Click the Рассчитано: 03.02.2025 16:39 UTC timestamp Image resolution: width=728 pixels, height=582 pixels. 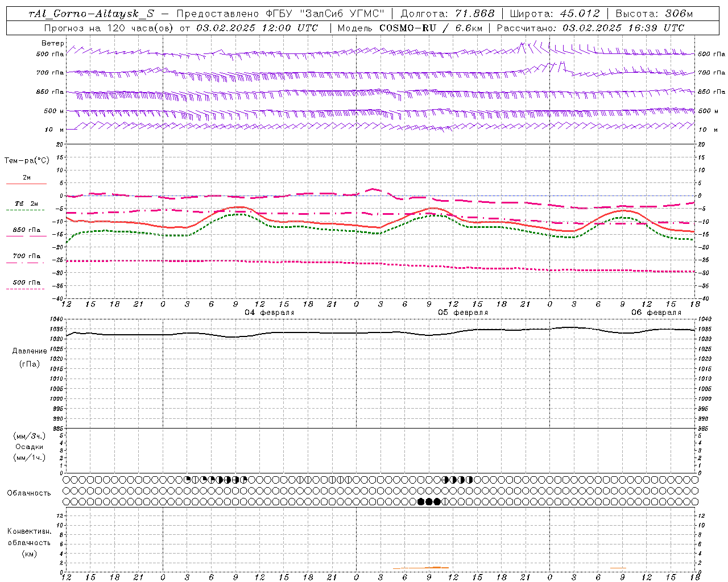[590, 28]
